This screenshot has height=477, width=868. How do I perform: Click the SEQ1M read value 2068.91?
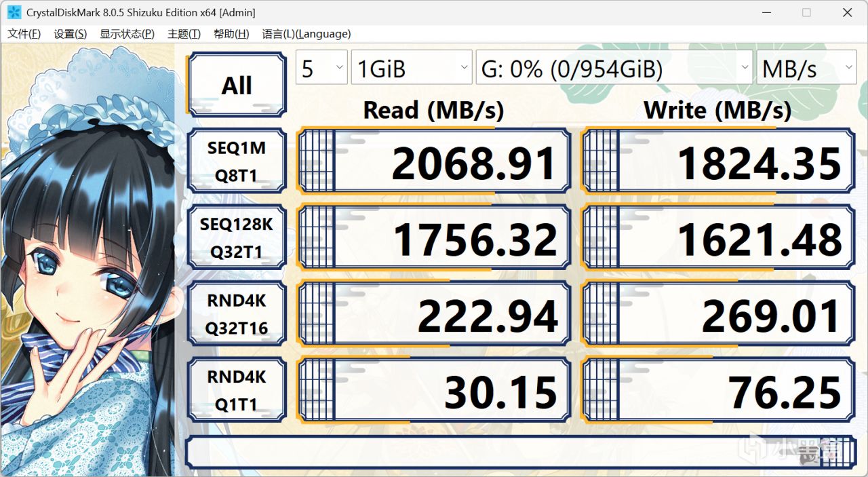(x=434, y=161)
